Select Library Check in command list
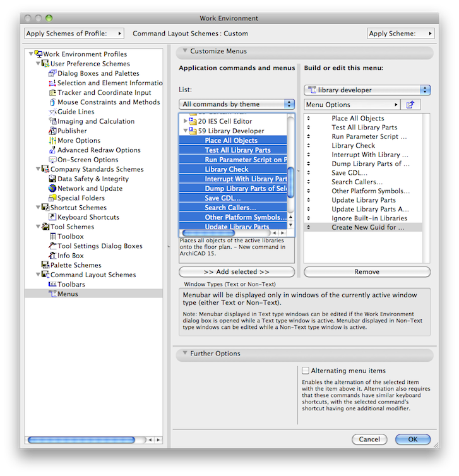 pos(233,169)
